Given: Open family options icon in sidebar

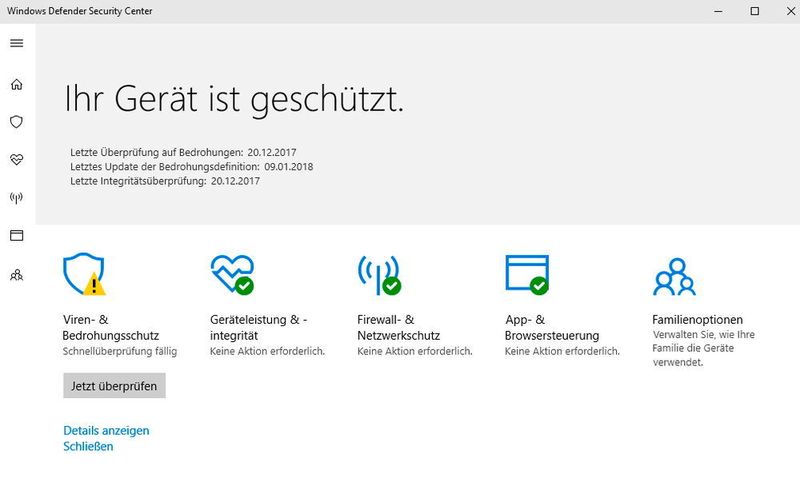Looking at the screenshot, I should click(17, 276).
